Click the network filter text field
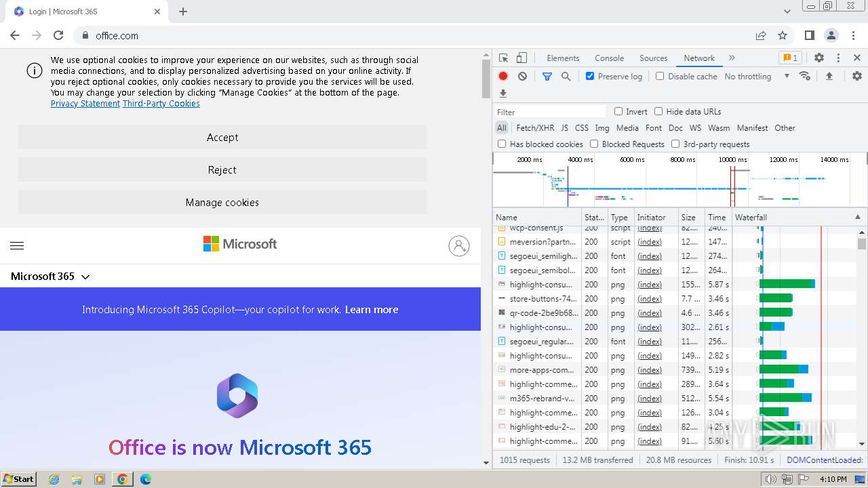 551,112
